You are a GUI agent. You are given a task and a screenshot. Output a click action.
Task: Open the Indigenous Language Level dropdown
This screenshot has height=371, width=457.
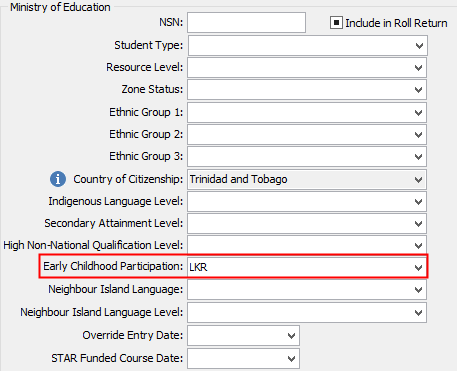coord(307,201)
